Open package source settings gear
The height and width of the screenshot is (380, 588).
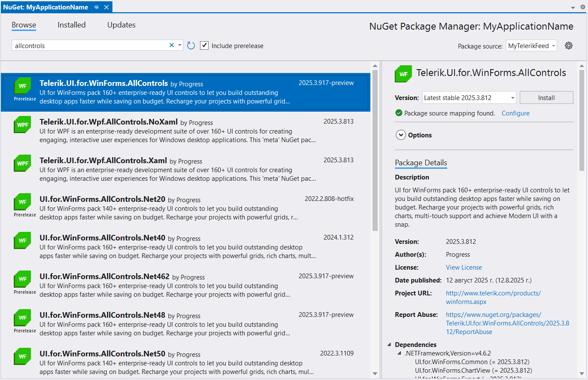point(569,46)
